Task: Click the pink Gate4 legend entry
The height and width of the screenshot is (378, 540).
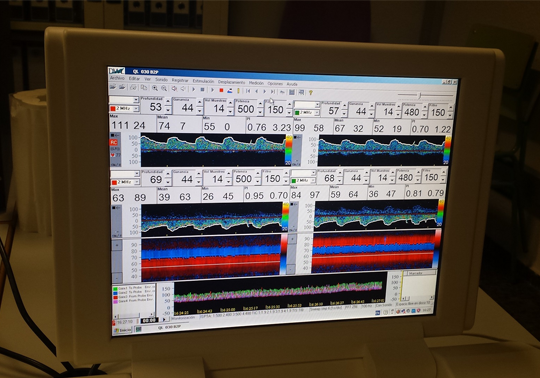Action: pyautogui.click(x=133, y=301)
